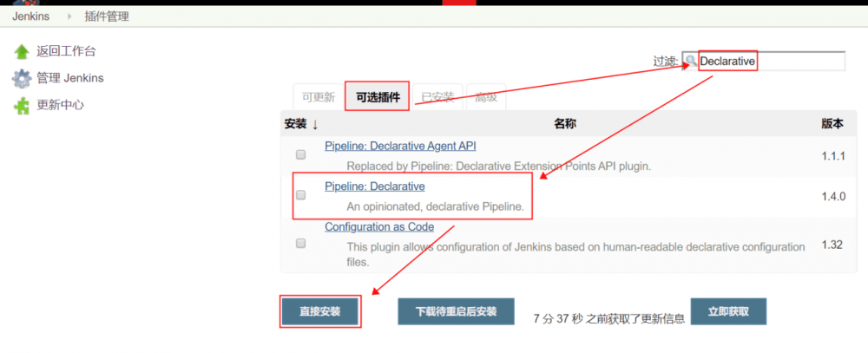Click the 'This plugin allows configuration of Jenkins' description
The image size is (868, 353).
click(x=575, y=254)
